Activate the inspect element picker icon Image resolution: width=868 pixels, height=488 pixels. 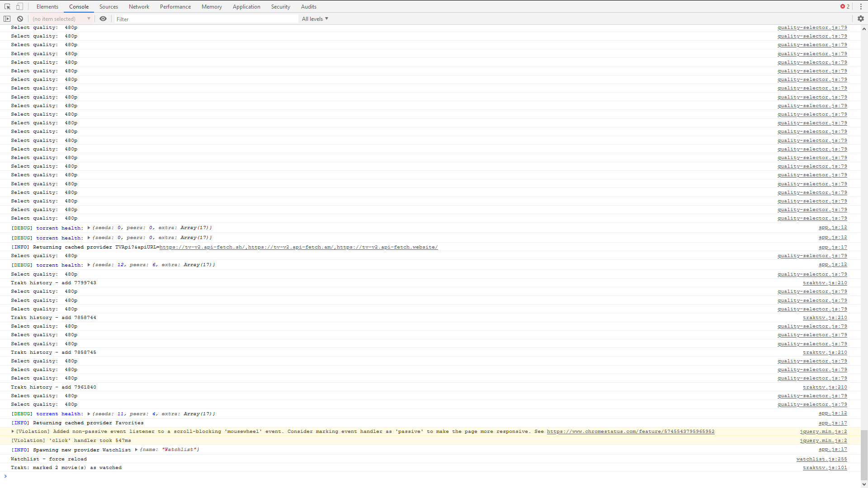[x=7, y=6]
